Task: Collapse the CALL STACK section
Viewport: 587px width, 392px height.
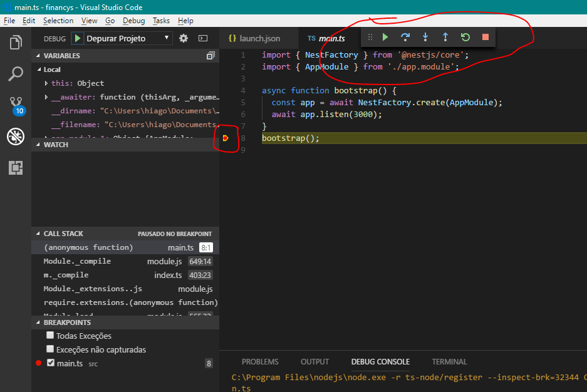Action: point(63,234)
